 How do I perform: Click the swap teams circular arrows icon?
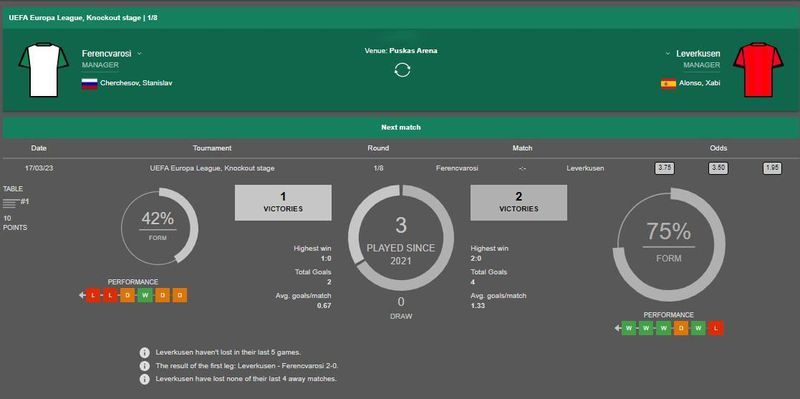tap(402, 70)
